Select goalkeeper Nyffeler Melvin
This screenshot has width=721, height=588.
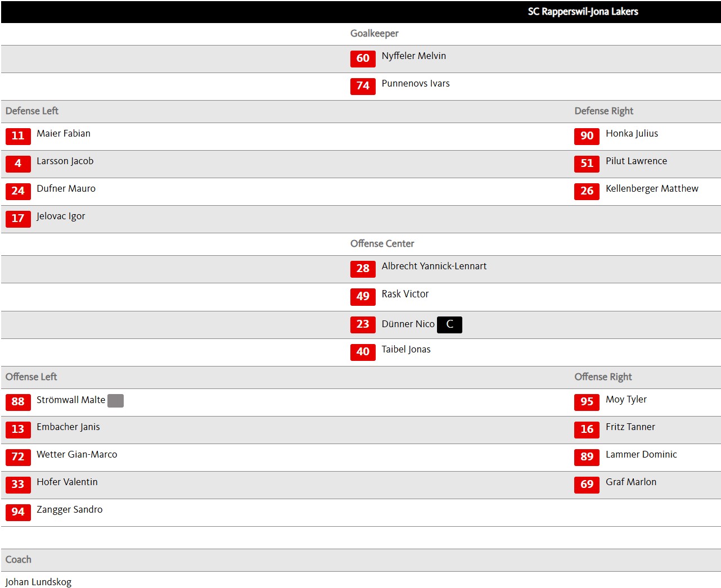(413, 56)
